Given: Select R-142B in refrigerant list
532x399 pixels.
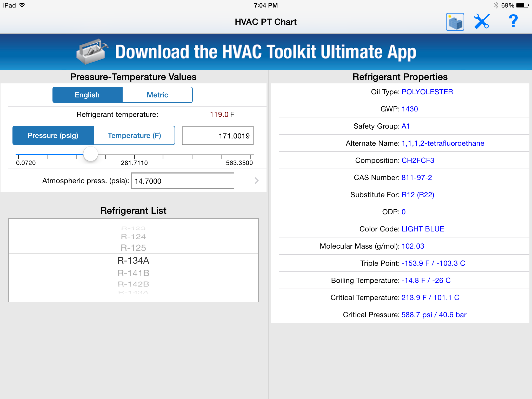Looking at the screenshot, I should point(134,284).
